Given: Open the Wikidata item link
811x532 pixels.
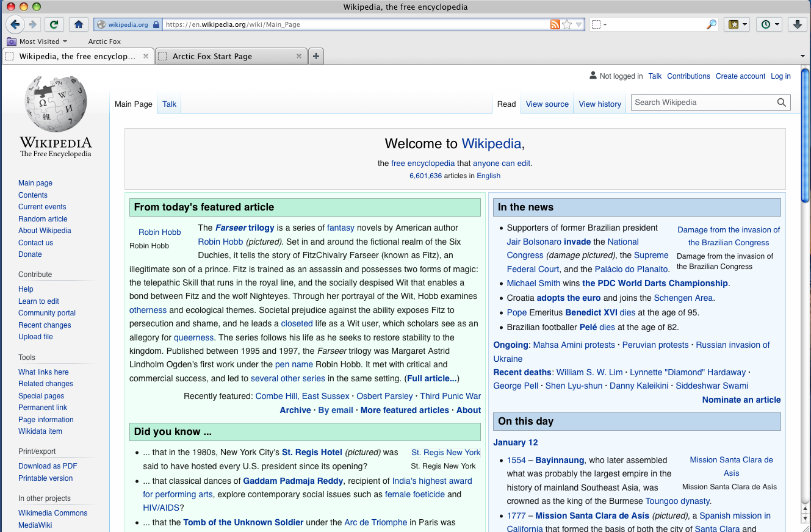Looking at the screenshot, I should 40,431.
